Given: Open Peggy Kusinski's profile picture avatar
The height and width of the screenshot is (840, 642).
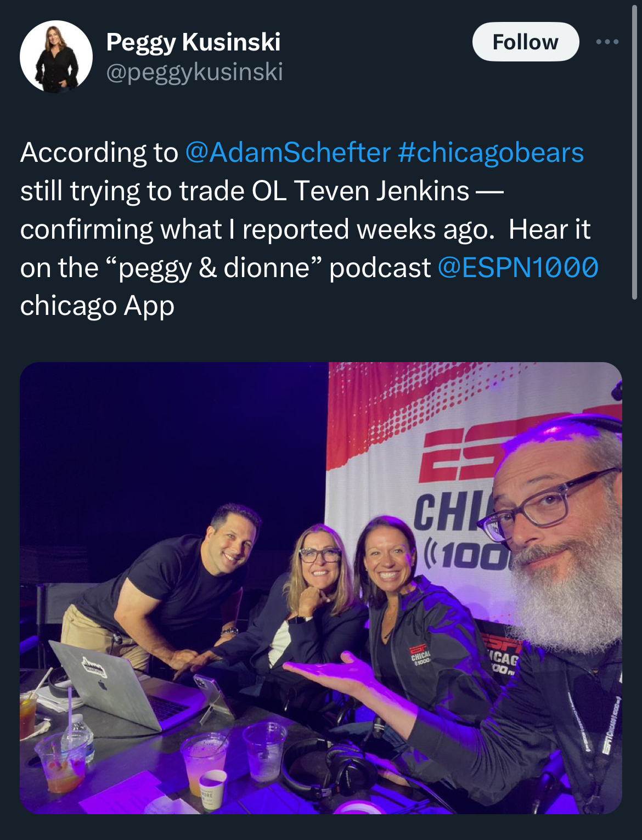Looking at the screenshot, I should point(56,57).
